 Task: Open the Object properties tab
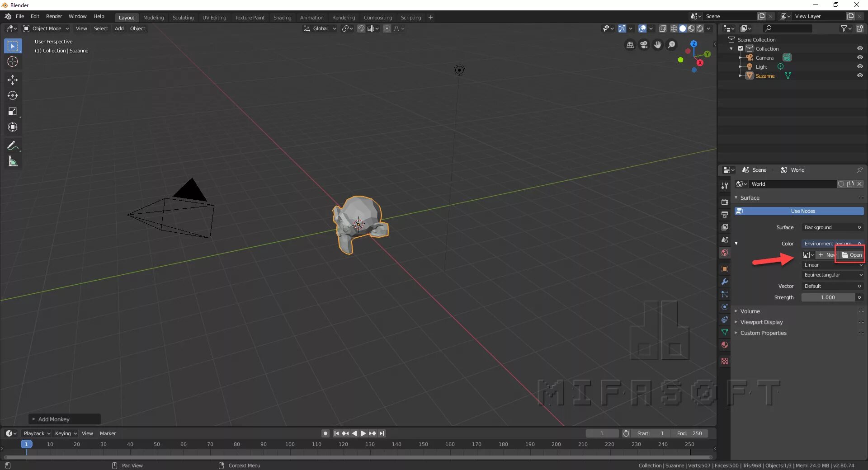[725, 269]
